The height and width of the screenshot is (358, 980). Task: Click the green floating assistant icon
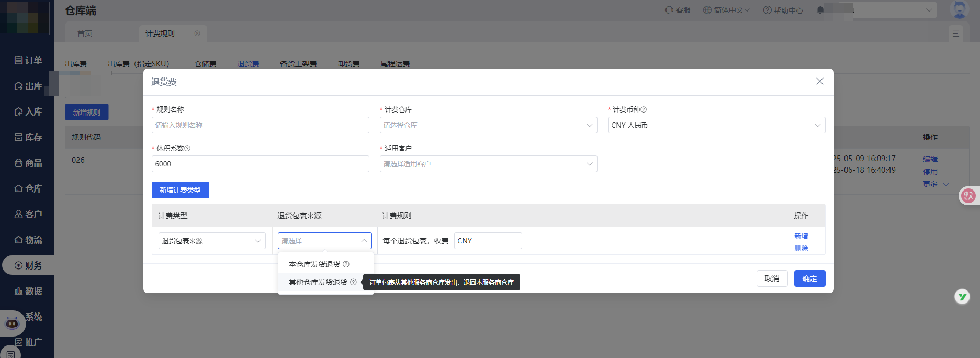click(962, 297)
